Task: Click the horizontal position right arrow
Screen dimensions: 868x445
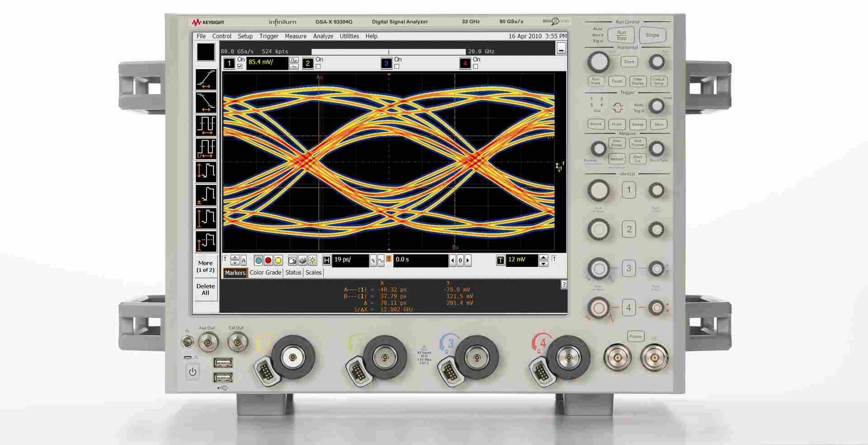Action: tap(468, 260)
